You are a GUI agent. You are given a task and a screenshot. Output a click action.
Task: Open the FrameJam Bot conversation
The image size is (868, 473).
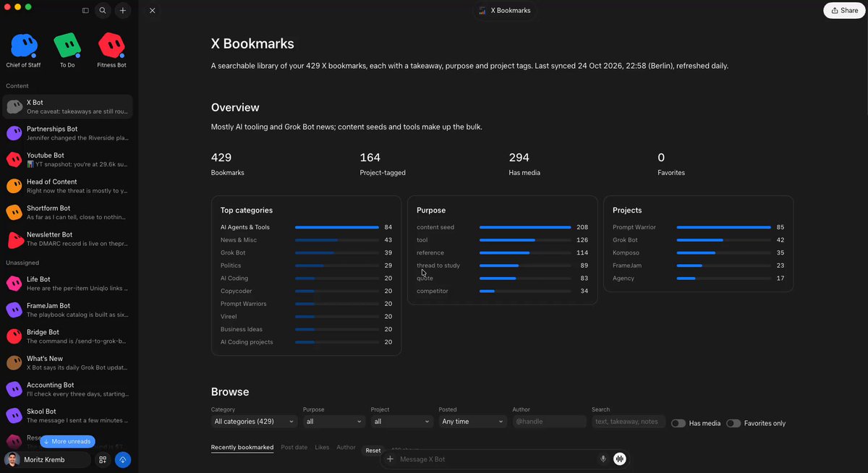coord(67,310)
